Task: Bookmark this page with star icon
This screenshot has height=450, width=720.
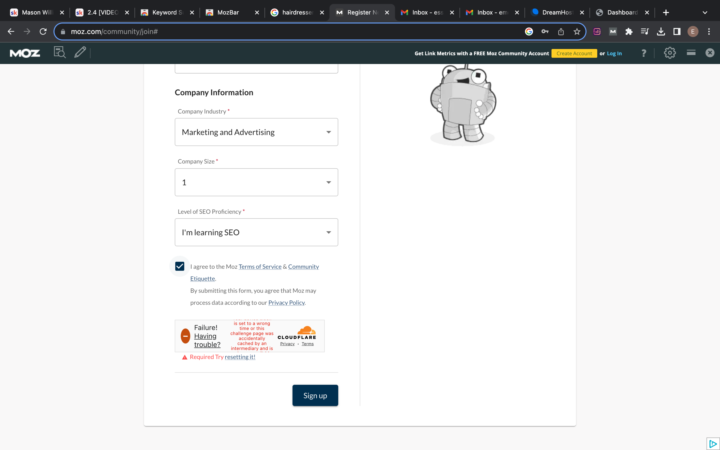Action: click(577, 31)
